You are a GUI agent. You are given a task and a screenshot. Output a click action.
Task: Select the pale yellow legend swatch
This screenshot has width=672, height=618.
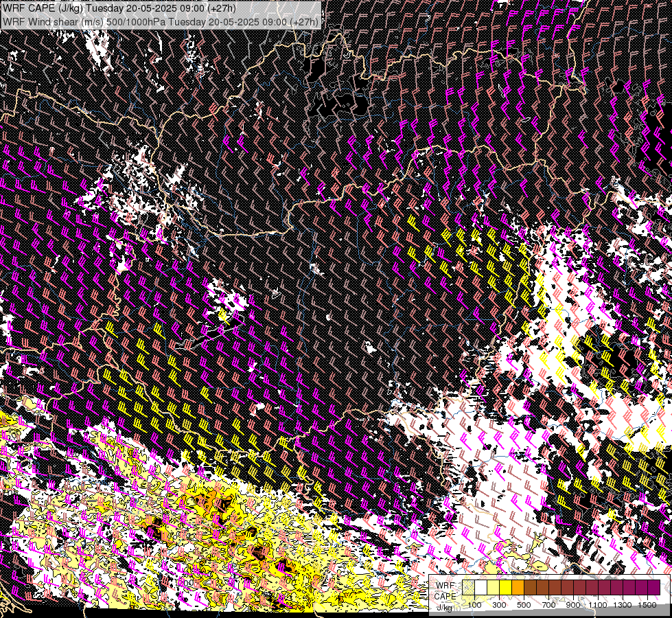(x=494, y=588)
